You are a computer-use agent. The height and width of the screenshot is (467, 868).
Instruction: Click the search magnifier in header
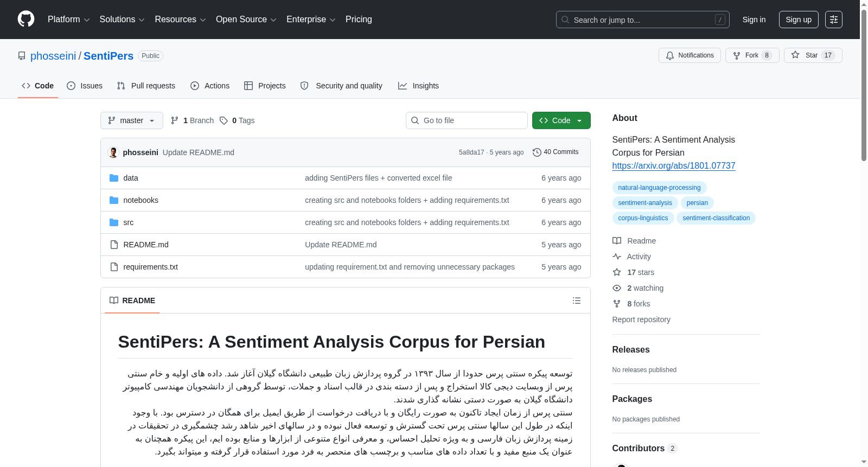tap(565, 20)
